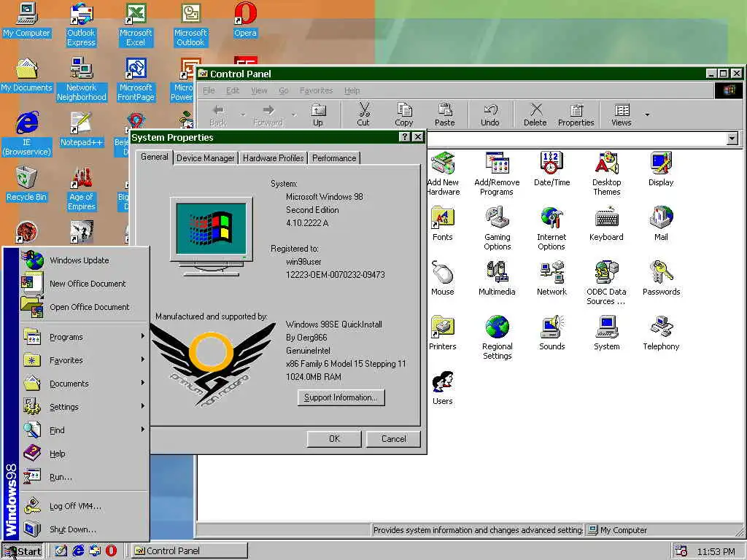Open Add/Remove Programs applet
Screen dimensions: 747x560
click(x=497, y=174)
